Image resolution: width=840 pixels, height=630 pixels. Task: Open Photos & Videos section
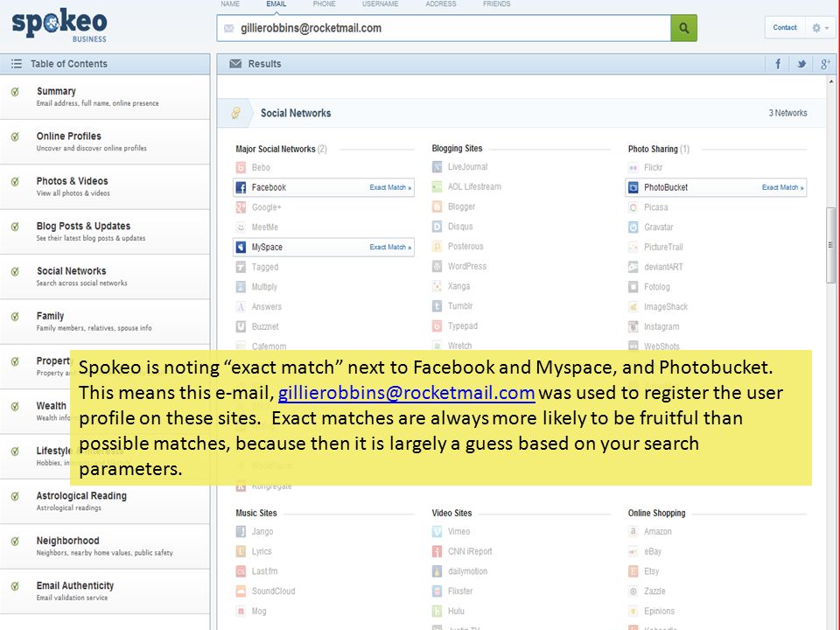105,187
